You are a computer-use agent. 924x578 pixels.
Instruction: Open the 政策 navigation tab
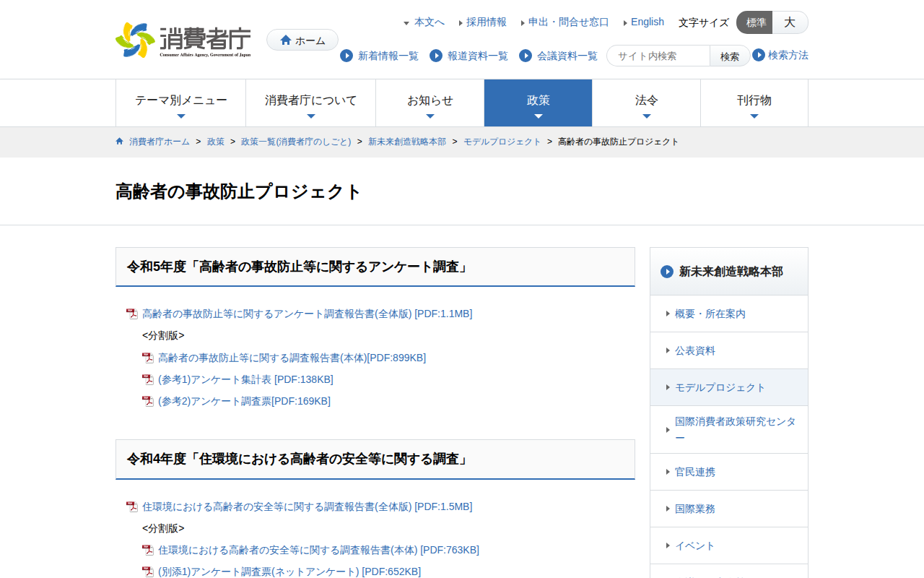point(538,103)
